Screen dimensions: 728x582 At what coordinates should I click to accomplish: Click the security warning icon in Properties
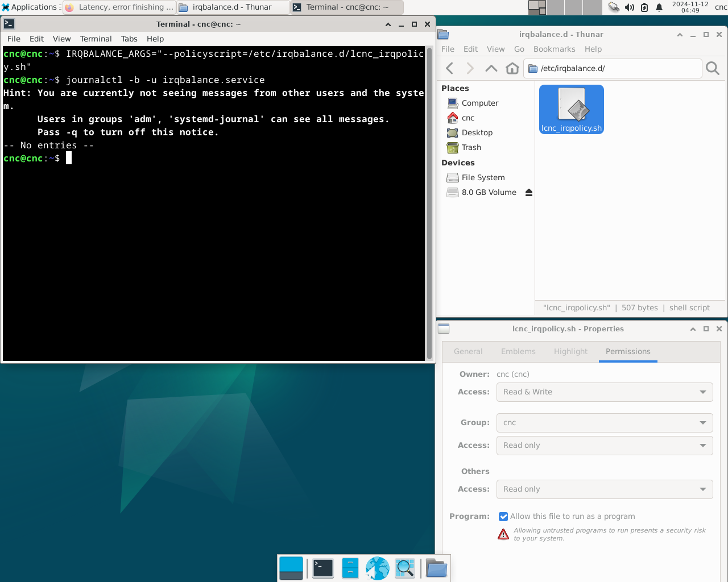[503, 534]
